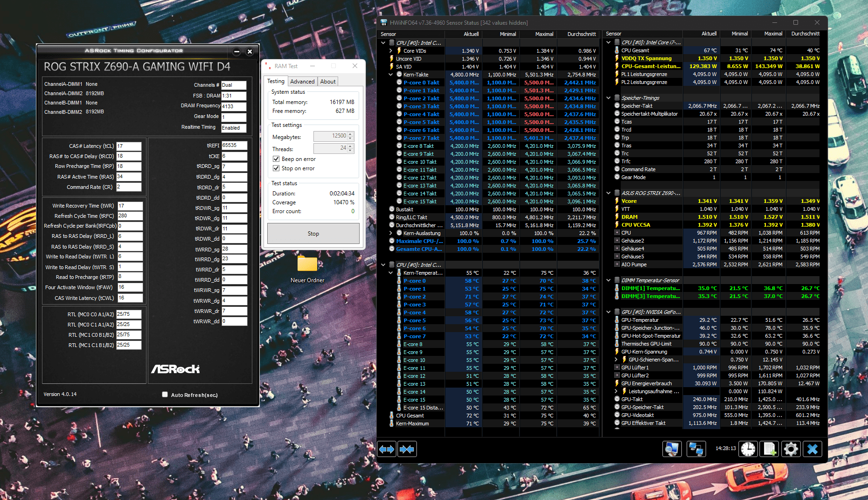Click the Aktuell column header in left pane
The image size is (868, 500).
coord(463,34)
